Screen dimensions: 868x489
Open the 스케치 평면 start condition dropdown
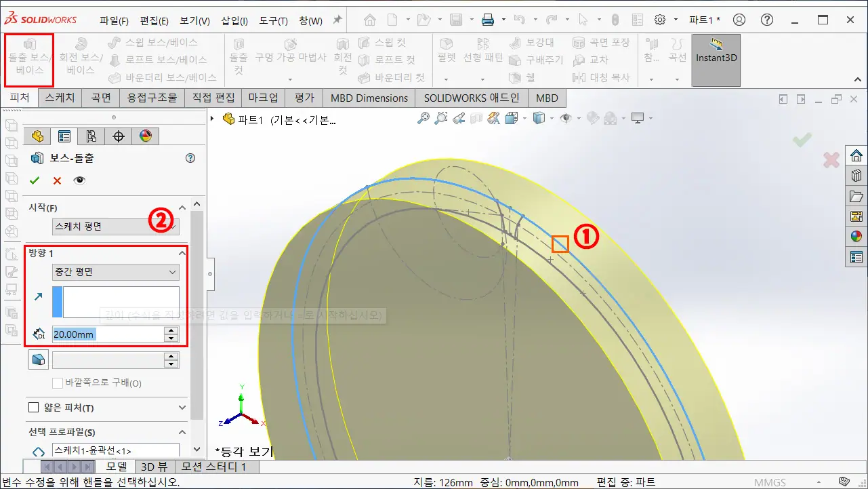click(x=116, y=227)
